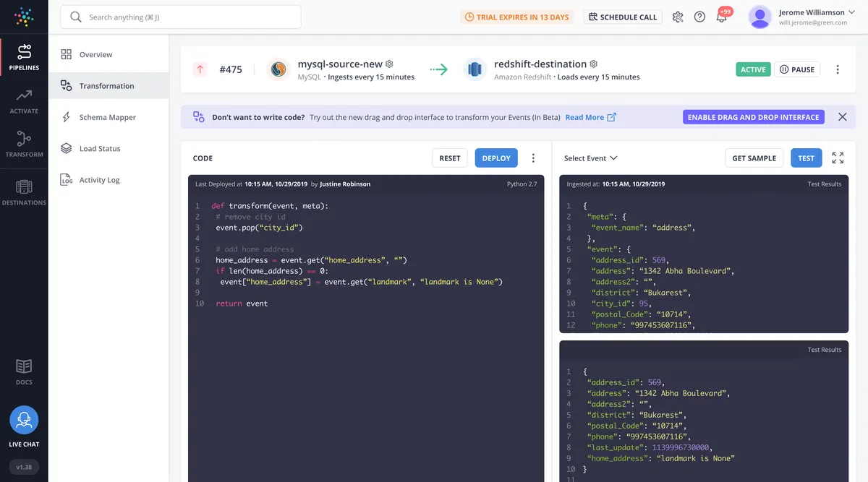Open pipeline header more options menu
The width and height of the screenshot is (868, 482).
coord(838,69)
